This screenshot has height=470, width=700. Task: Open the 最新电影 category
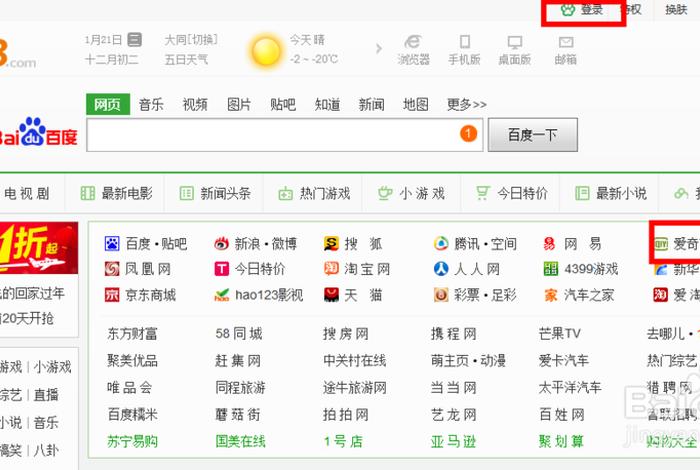click(x=117, y=193)
